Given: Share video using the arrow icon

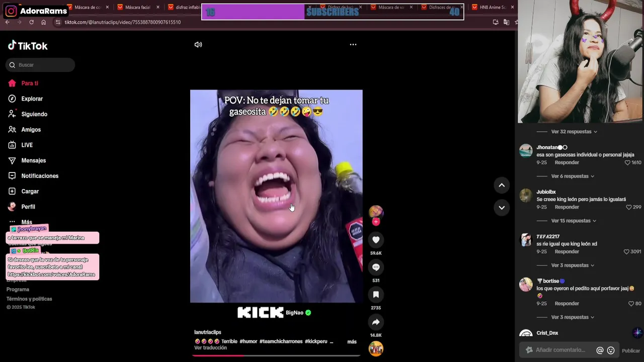Looking at the screenshot, I should 376,322.
